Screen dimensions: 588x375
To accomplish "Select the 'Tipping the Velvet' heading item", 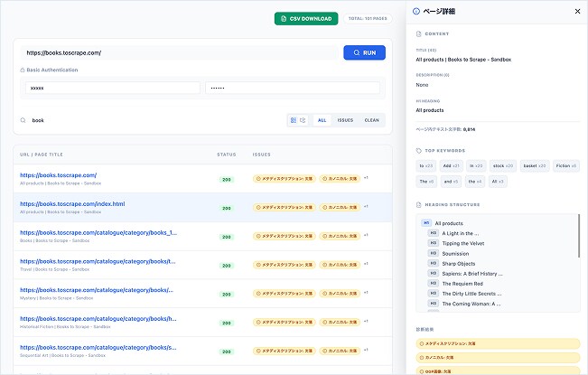I will [456, 243].
